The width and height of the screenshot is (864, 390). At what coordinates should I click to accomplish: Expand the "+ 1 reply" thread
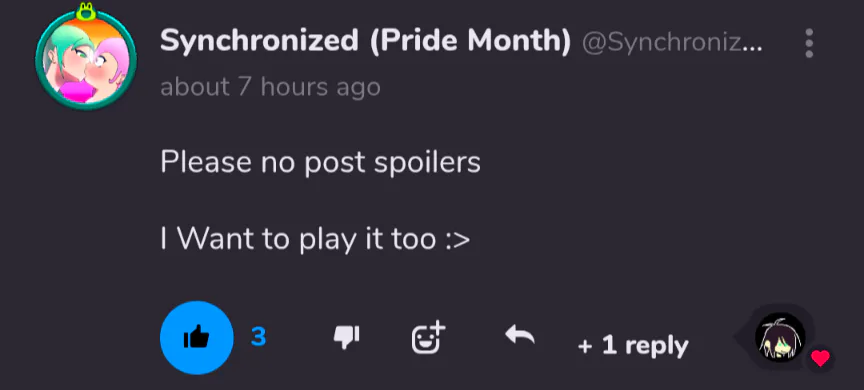pyautogui.click(x=633, y=345)
